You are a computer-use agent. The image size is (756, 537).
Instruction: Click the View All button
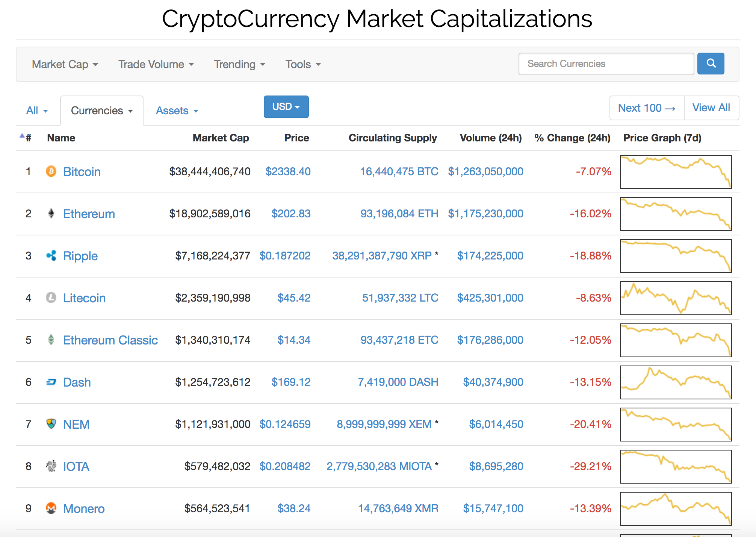(x=711, y=108)
